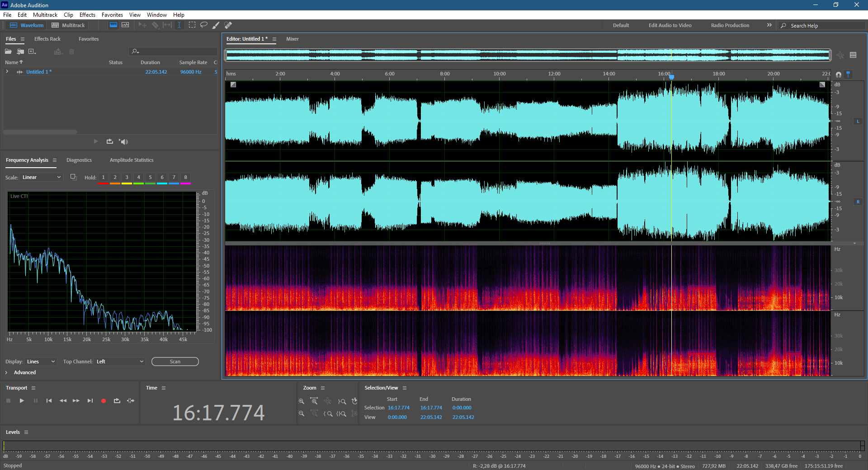868x470 pixels.
Task: Click the Scan button
Action: pyautogui.click(x=175, y=362)
